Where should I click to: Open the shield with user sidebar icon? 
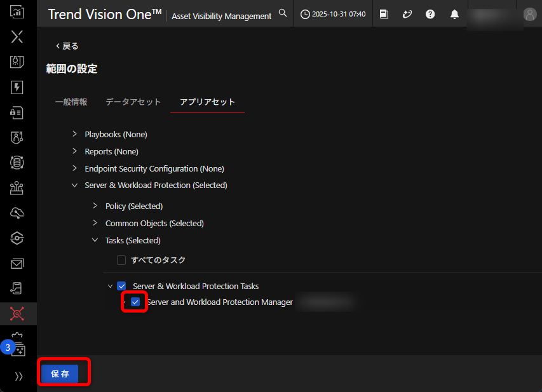click(17, 138)
